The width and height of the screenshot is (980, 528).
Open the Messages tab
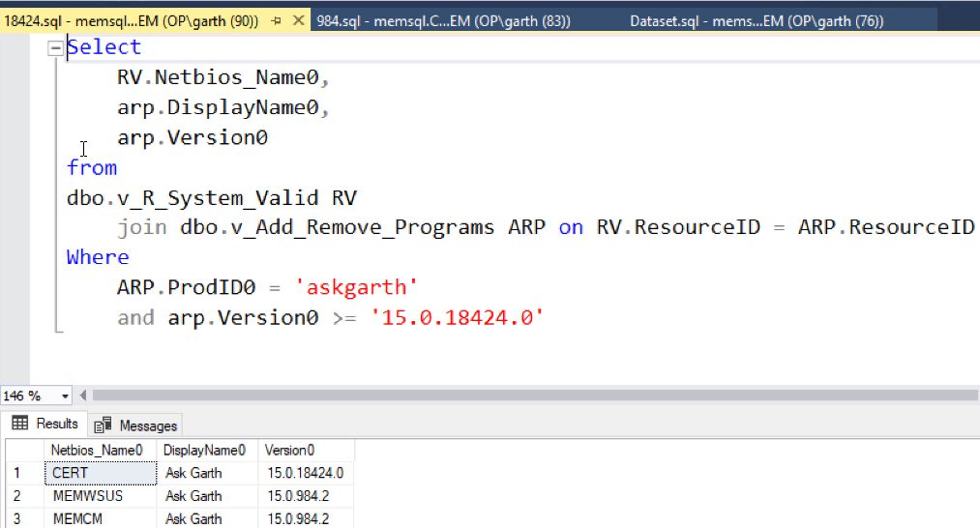[135, 425]
